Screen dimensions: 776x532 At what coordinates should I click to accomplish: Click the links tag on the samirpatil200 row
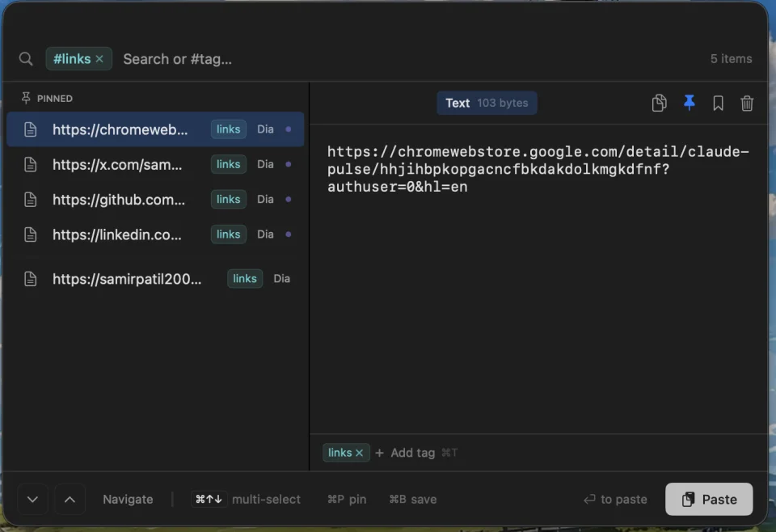[245, 279]
